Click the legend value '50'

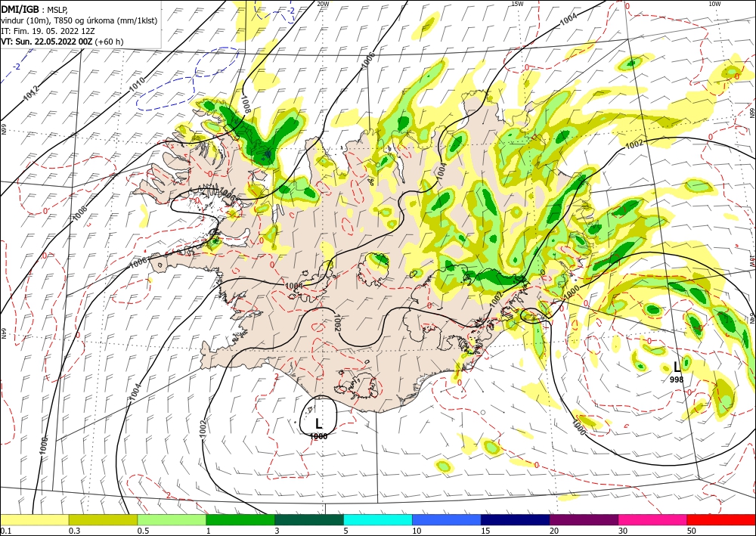tap(692, 531)
